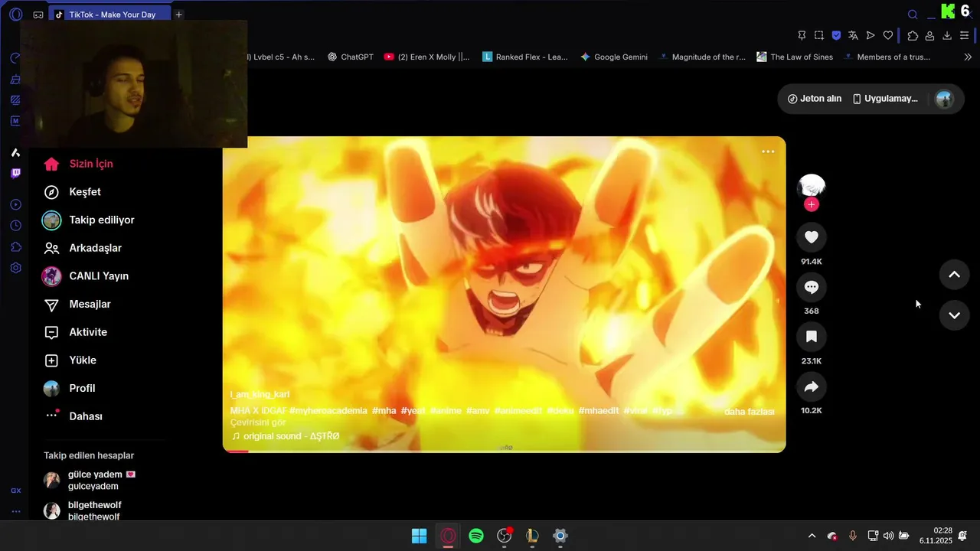Screen dimensions: 980x551
Task: Open the Members of a trus... bookmark
Action: click(x=887, y=57)
